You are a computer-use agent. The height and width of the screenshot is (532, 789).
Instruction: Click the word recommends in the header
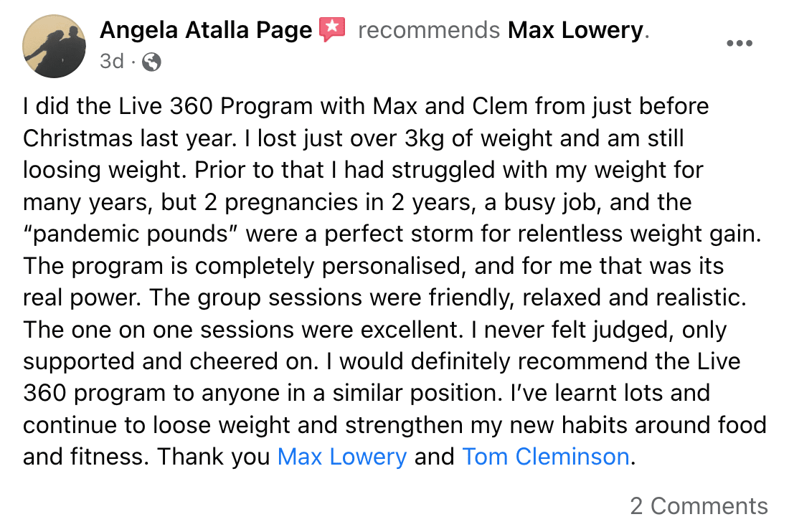[x=429, y=30]
